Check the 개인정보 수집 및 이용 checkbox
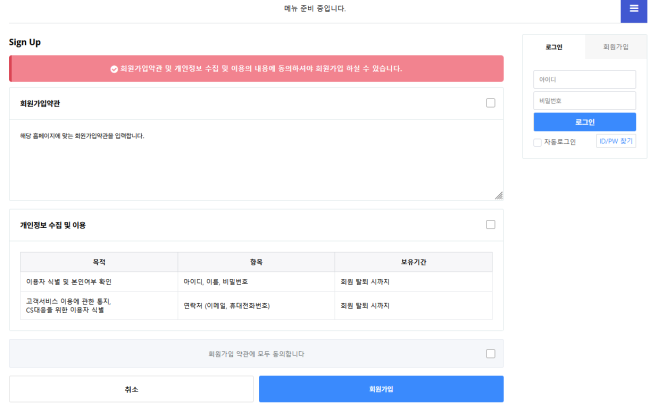The image size is (650, 406). point(490,224)
